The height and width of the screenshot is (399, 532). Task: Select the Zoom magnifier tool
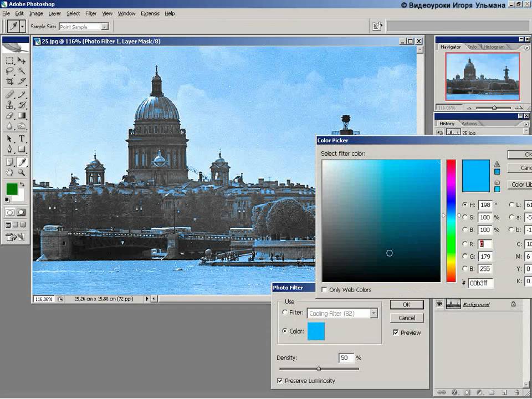coord(22,173)
